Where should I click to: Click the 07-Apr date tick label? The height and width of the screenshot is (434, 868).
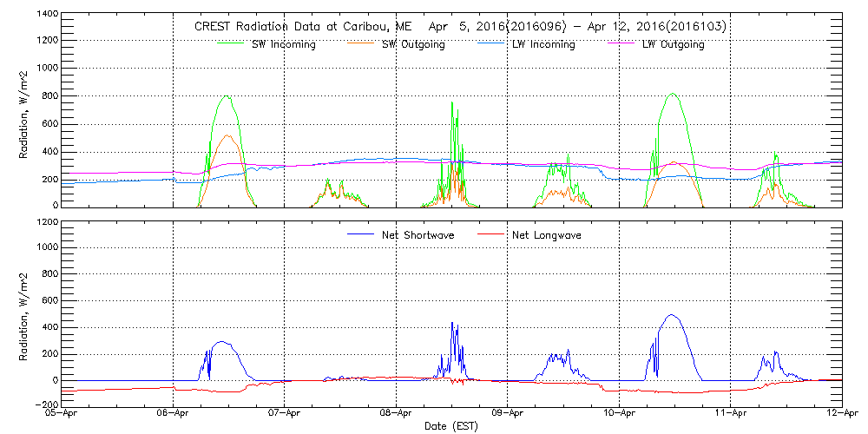point(285,414)
